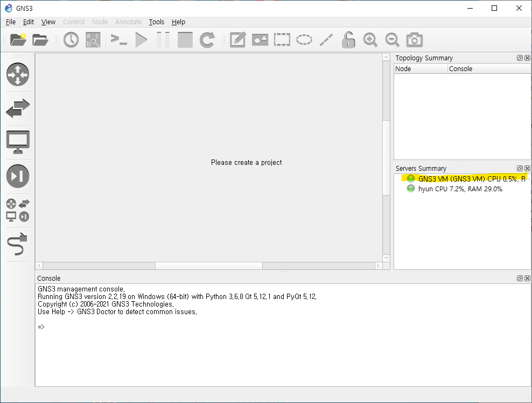Open the View menu
The height and width of the screenshot is (403, 532).
[48, 22]
